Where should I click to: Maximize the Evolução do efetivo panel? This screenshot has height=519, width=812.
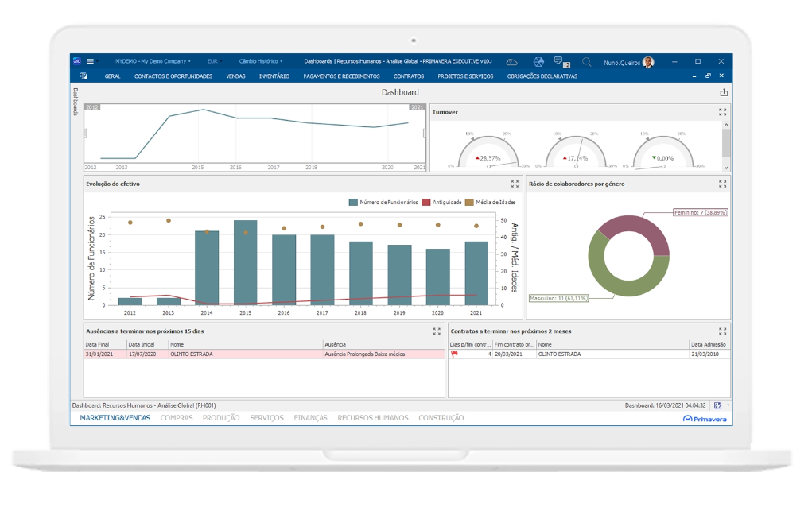coord(515,184)
